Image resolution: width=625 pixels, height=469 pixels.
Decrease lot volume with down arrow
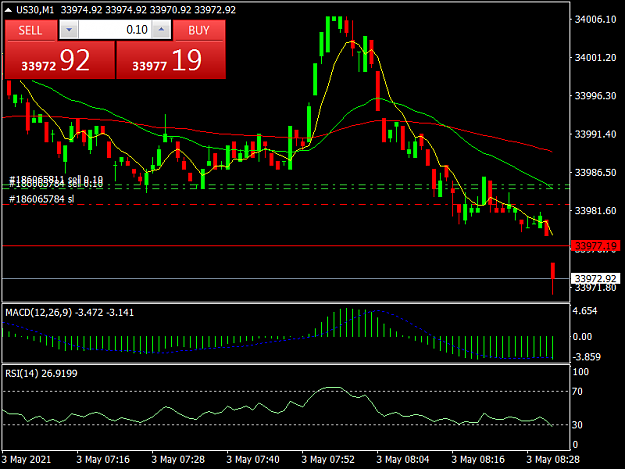(69, 30)
